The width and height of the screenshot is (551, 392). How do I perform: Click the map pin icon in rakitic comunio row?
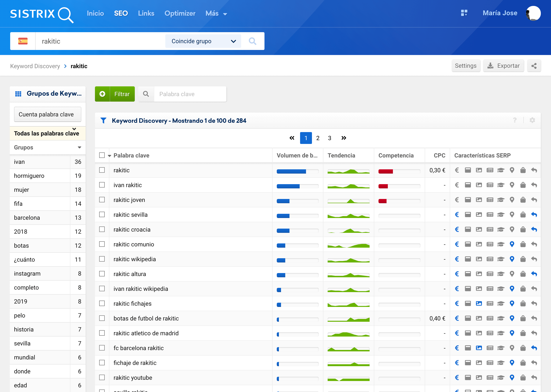pyautogui.click(x=512, y=244)
